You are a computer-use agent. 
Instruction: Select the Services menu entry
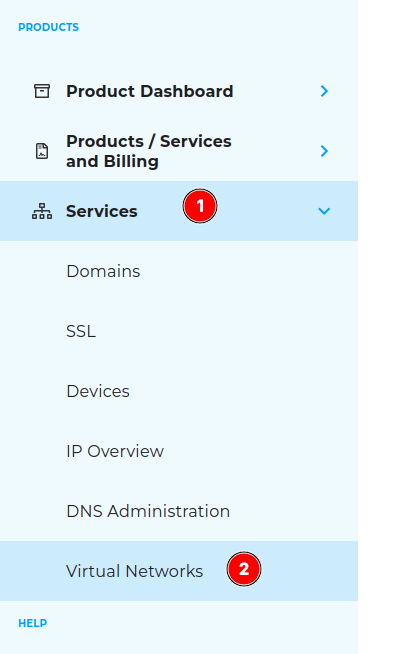[179, 211]
